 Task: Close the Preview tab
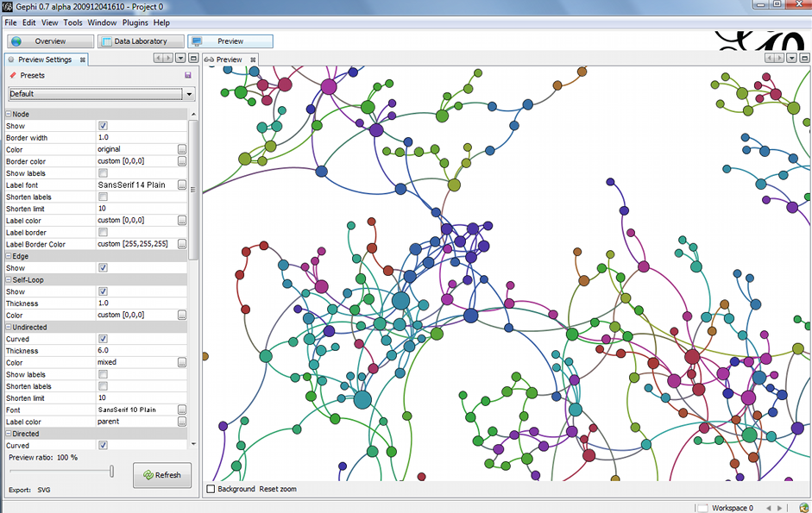click(253, 60)
